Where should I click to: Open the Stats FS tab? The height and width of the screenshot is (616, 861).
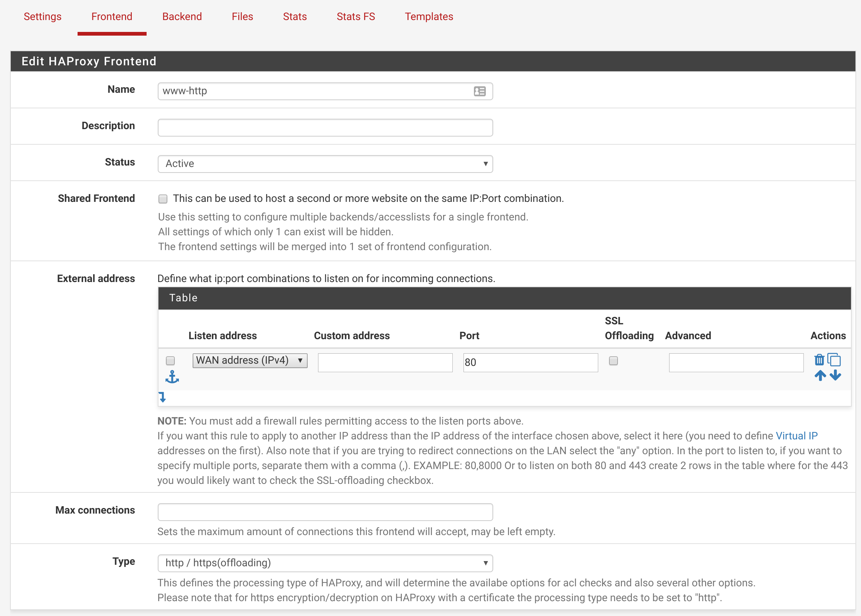[356, 17]
